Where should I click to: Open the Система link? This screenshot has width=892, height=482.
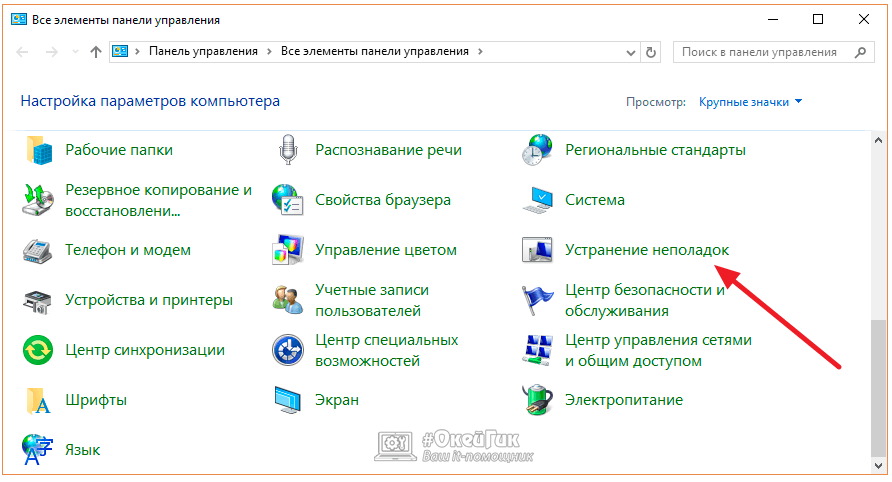594,200
